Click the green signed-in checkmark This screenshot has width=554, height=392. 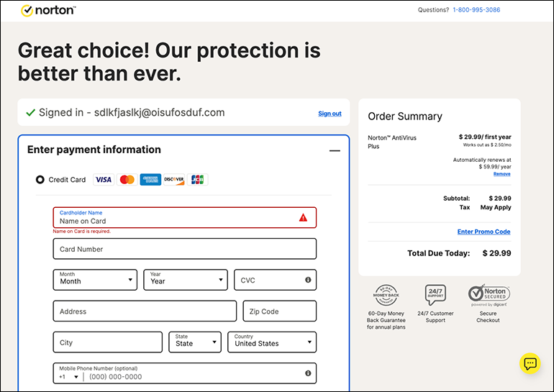coord(31,113)
